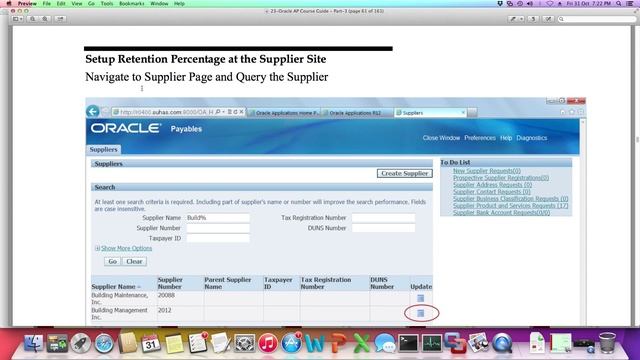
Task: Open the Go menu
Action: coord(91,3)
